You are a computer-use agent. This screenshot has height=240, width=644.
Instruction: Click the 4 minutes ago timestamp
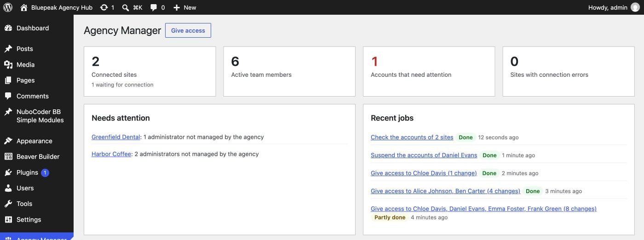click(429, 217)
